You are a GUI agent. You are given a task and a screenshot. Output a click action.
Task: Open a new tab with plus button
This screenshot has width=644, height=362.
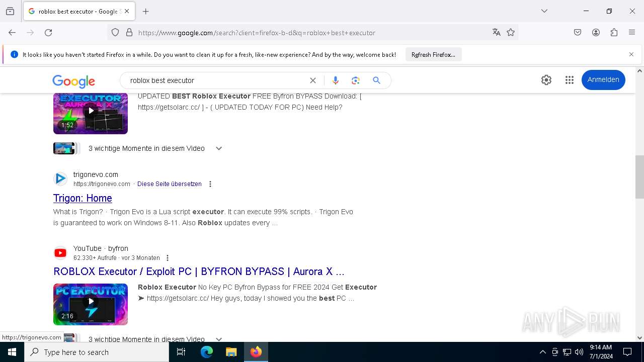[x=146, y=11]
